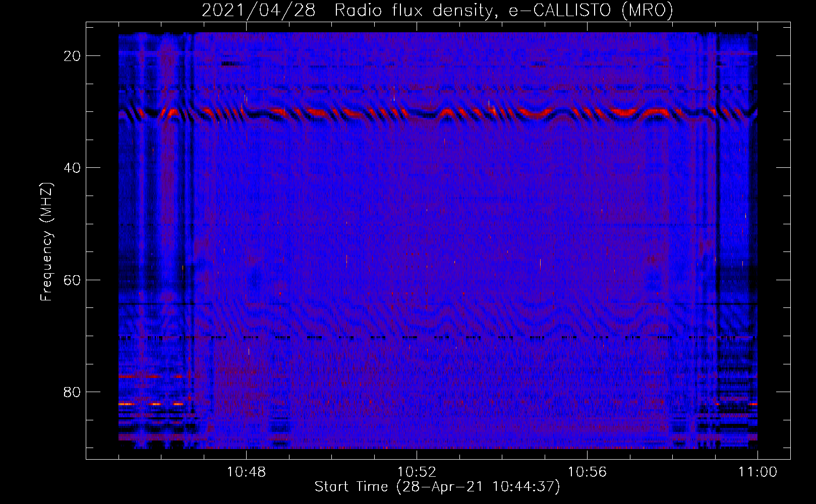Click the 20 MHz frequency tick label
The width and height of the screenshot is (816, 504).
pos(73,56)
